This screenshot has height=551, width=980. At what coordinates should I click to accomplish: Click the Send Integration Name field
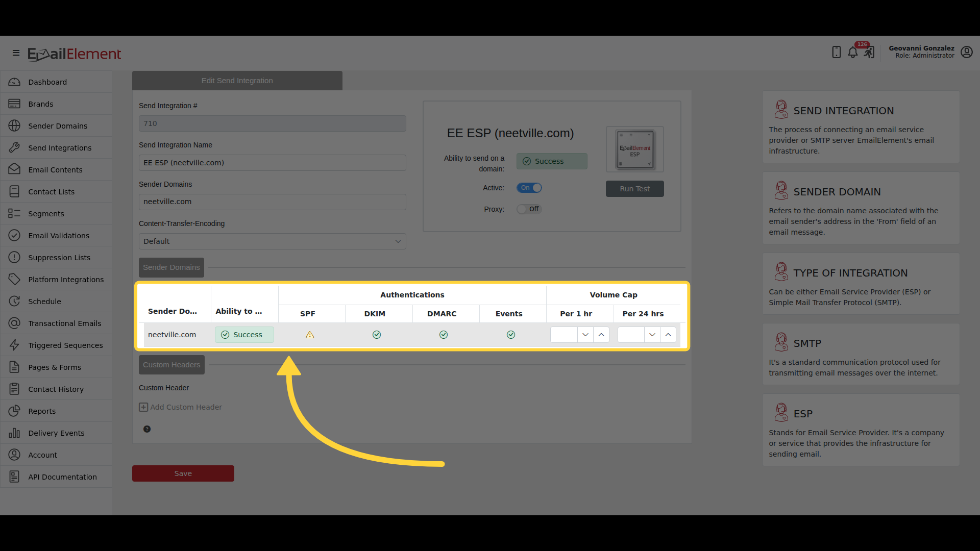[273, 163]
